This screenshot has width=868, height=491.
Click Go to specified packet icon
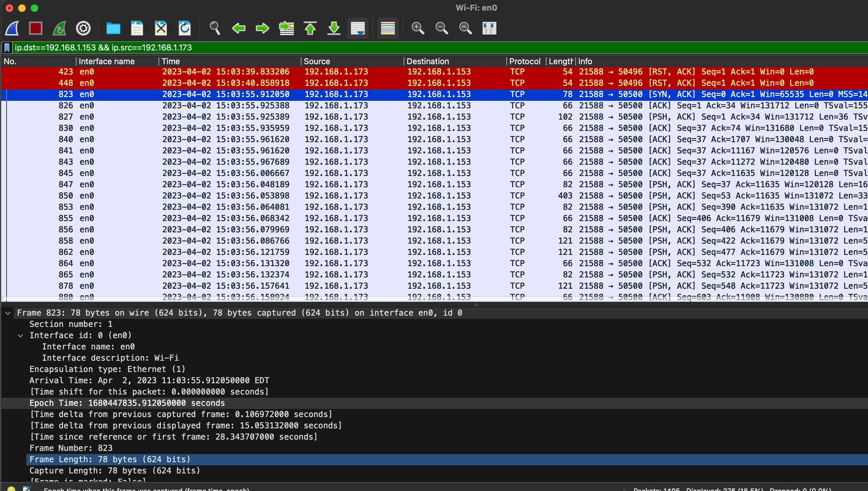click(x=286, y=28)
